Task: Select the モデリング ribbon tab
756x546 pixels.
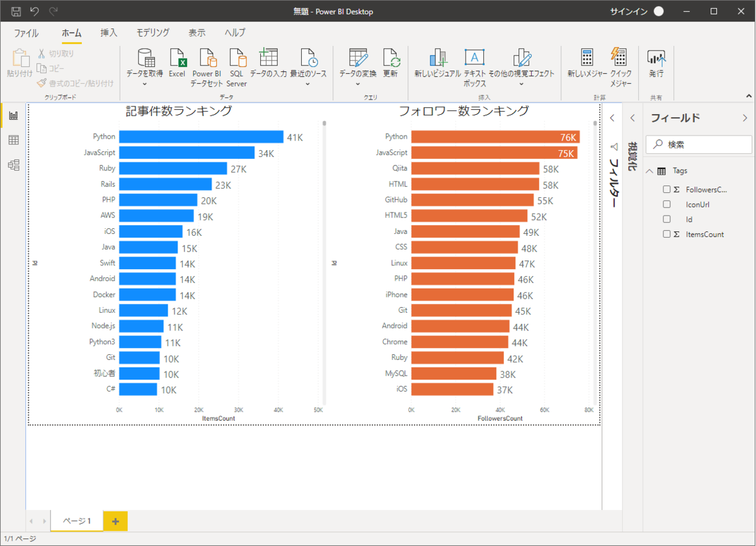Action: pyautogui.click(x=153, y=33)
